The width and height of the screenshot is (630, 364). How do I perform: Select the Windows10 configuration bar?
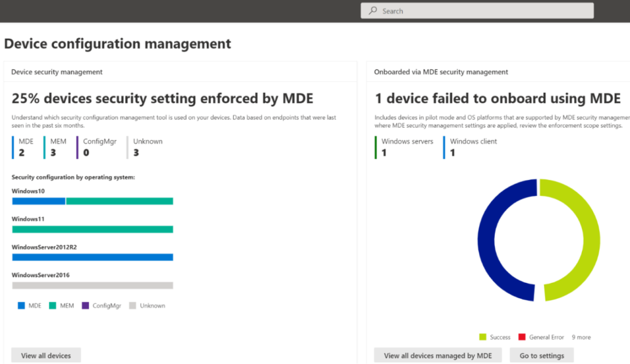coord(92,200)
